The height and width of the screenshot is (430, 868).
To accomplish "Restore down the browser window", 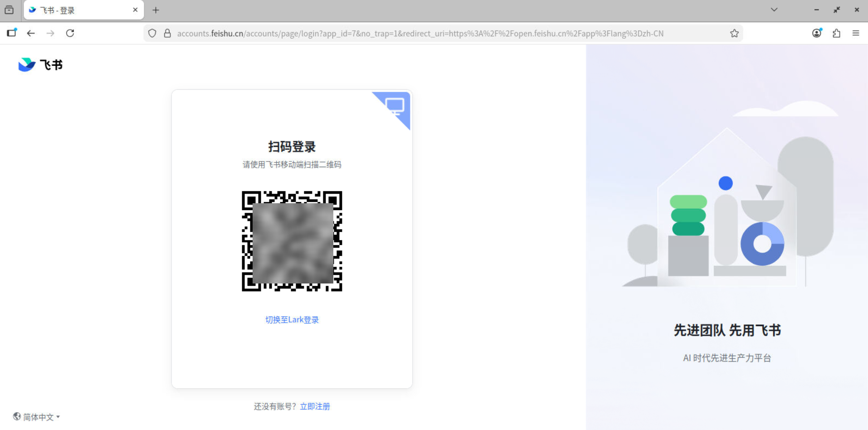I will 837,10.
